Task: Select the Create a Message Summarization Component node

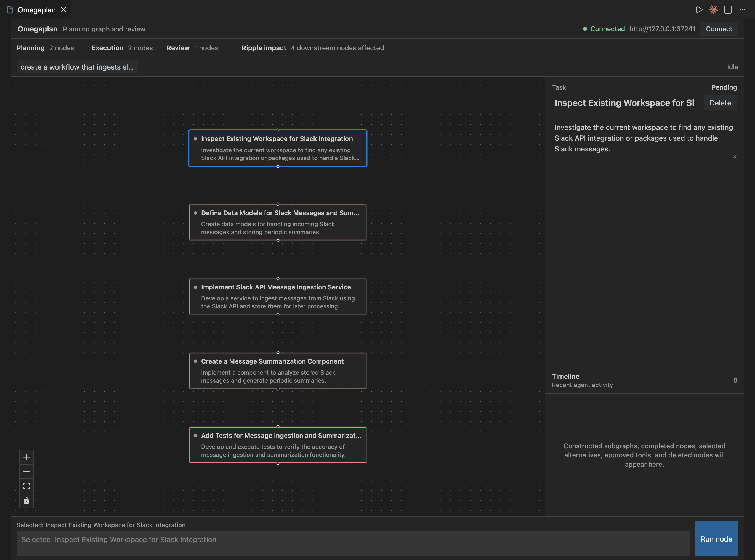Action: pyautogui.click(x=277, y=370)
